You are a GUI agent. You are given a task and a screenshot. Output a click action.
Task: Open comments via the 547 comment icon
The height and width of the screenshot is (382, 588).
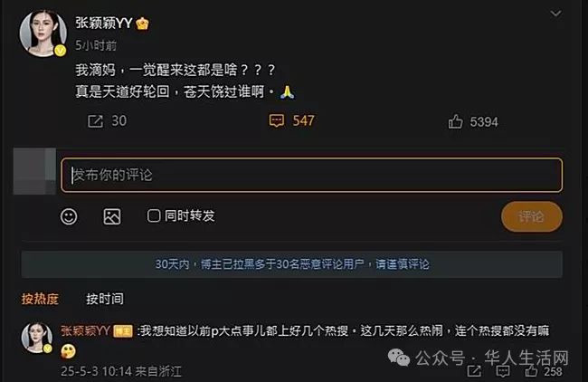click(277, 120)
